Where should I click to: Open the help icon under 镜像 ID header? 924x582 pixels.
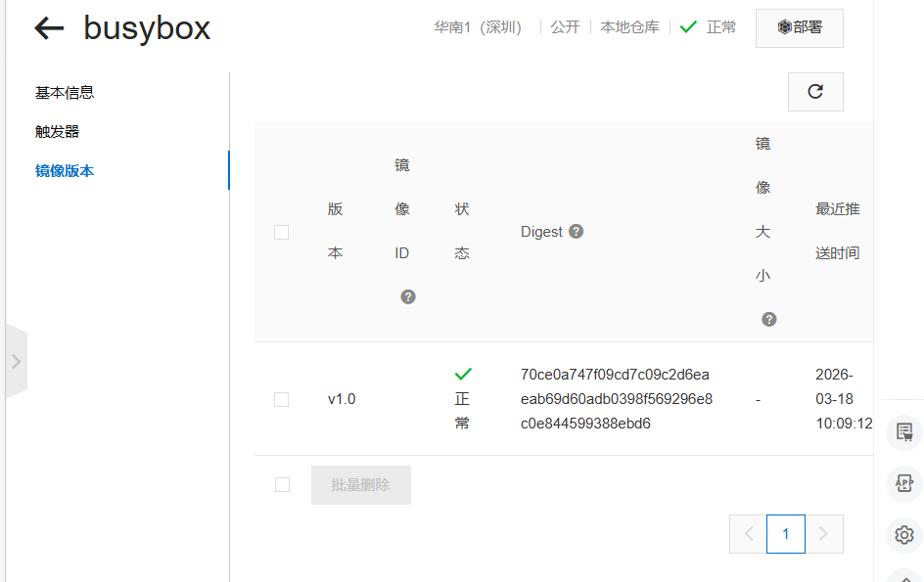pyautogui.click(x=408, y=297)
